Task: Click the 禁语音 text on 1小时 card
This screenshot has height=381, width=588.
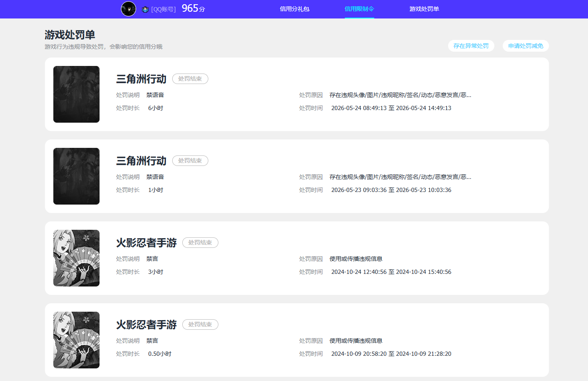Action: [x=155, y=177]
